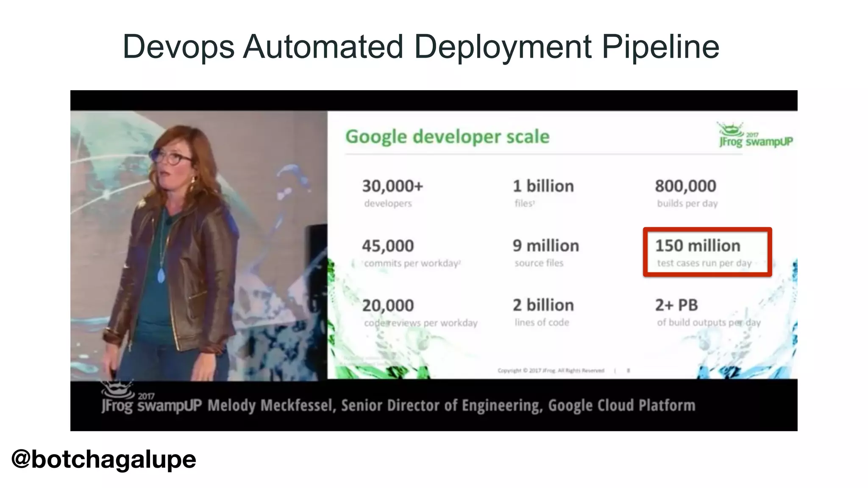Click the JFrog swampUP logo in the caption bar
Screen dimensions: 868x488
[x=151, y=397]
